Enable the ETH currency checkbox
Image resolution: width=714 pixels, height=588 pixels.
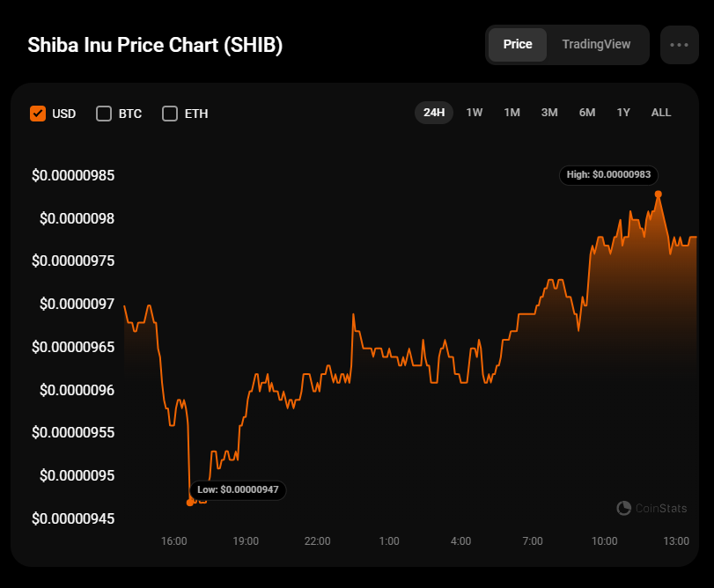tap(170, 114)
